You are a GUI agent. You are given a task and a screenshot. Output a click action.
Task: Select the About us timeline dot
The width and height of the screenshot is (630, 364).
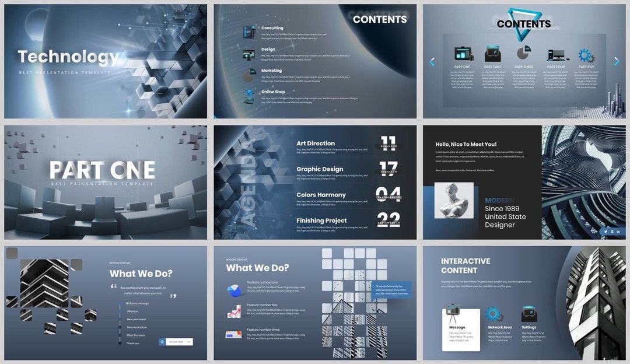(x=120, y=311)
